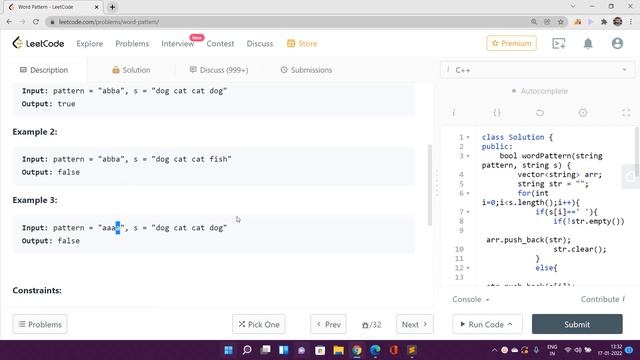Click inside the code editor at line 4
Viewport: 640px width, 360px height.
559,175
